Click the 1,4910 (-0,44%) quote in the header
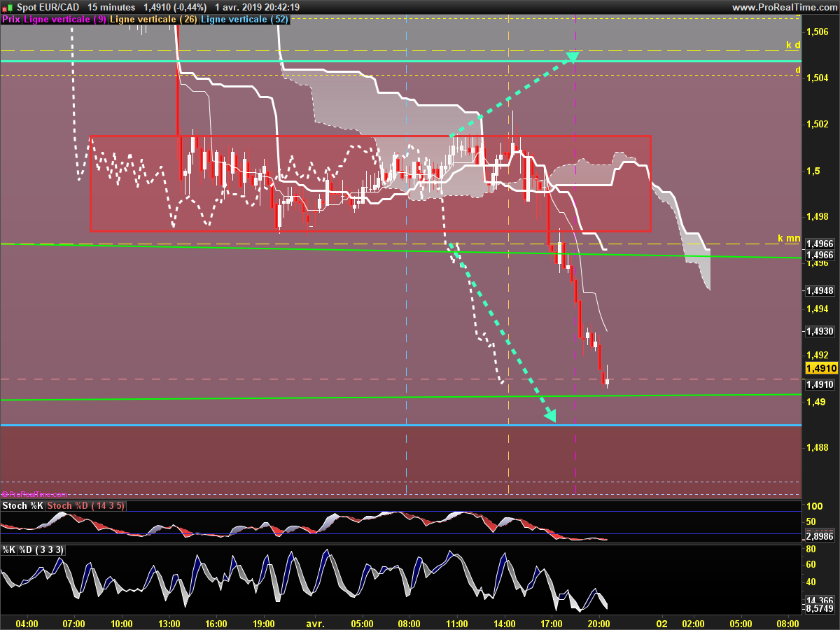Viewport: 840px width, 630px height. (175, 7)
